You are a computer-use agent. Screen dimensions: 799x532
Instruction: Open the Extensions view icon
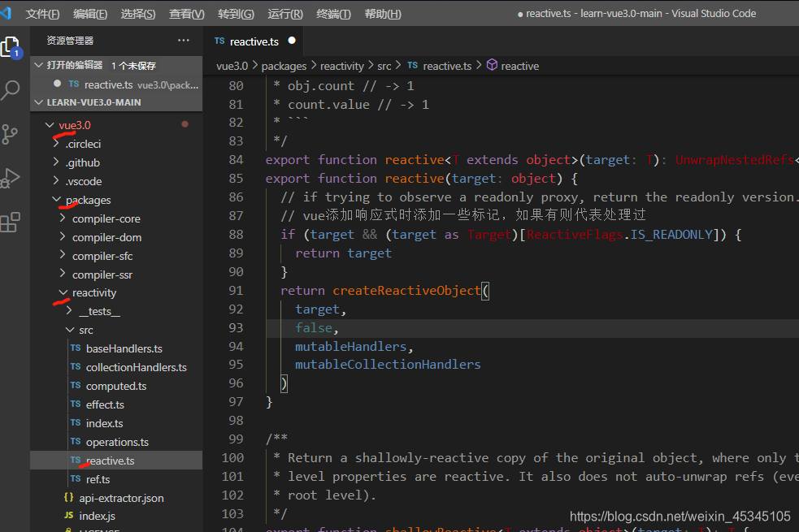click(x=11, y=223)
